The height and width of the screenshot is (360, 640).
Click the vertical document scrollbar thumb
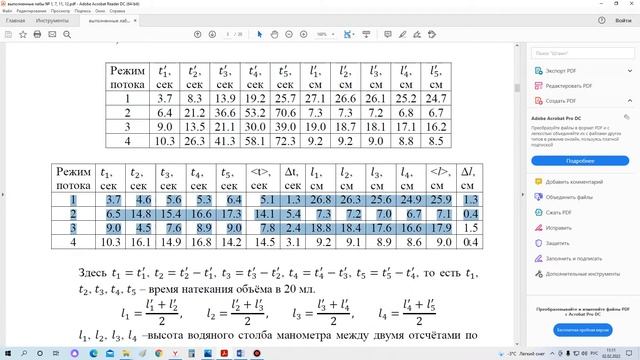[517, 88]
